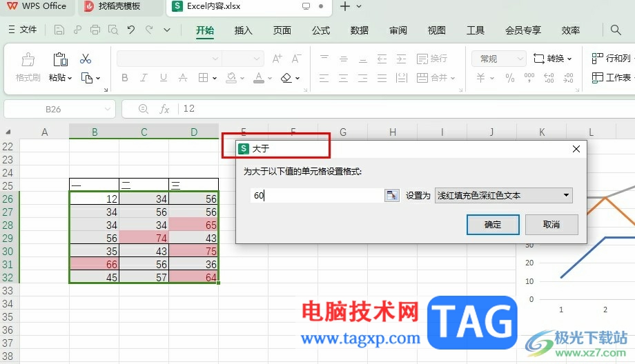Increase font size with A+ icon
Screen dimensions: 635x364
click(x=277, y=59)
